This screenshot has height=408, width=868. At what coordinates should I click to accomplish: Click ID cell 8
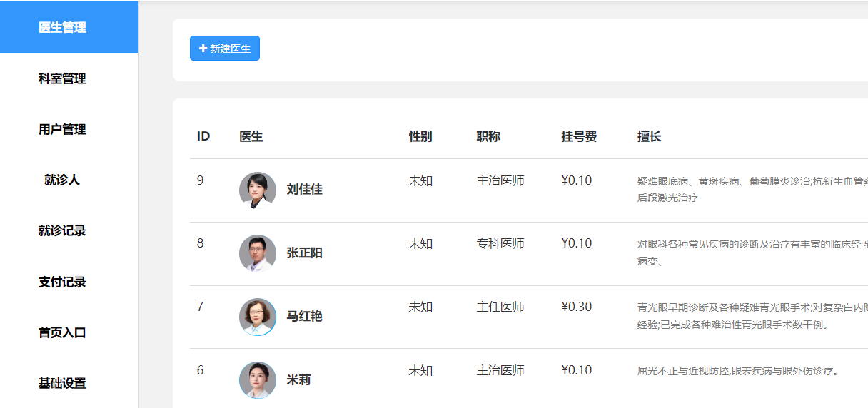201,243
